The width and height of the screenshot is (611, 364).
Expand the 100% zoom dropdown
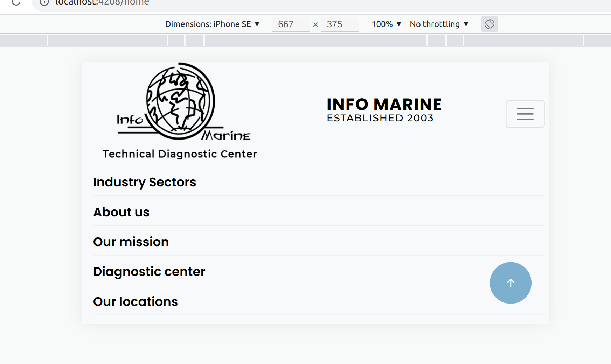386,24
